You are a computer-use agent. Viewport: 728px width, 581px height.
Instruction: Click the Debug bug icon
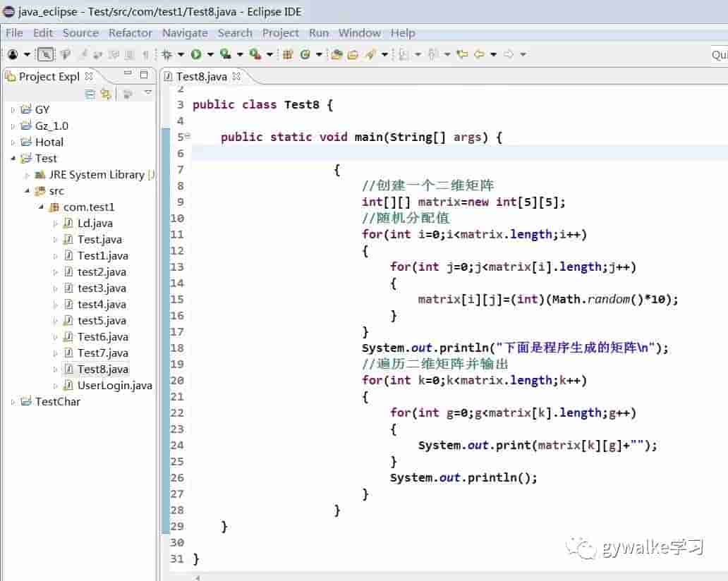coord(166,54)
